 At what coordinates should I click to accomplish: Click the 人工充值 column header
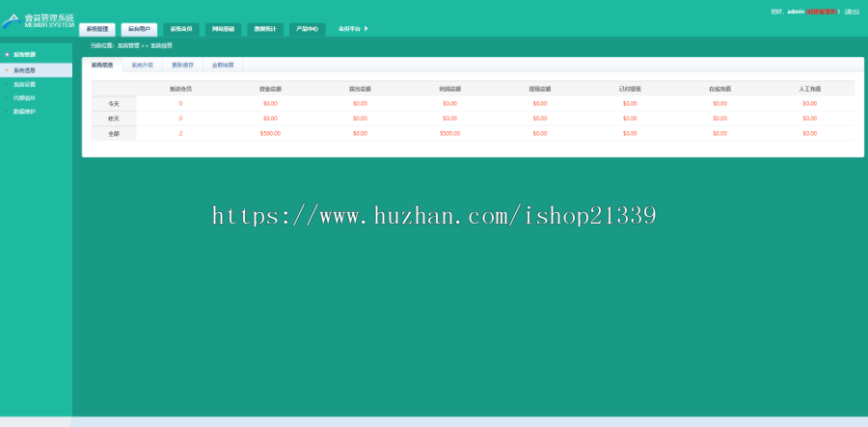tap(809, 89)
